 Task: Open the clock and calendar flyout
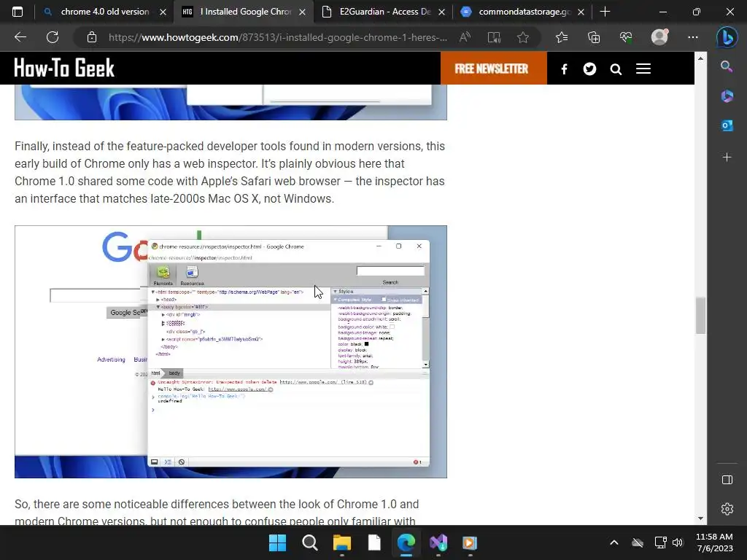(715, 542)
